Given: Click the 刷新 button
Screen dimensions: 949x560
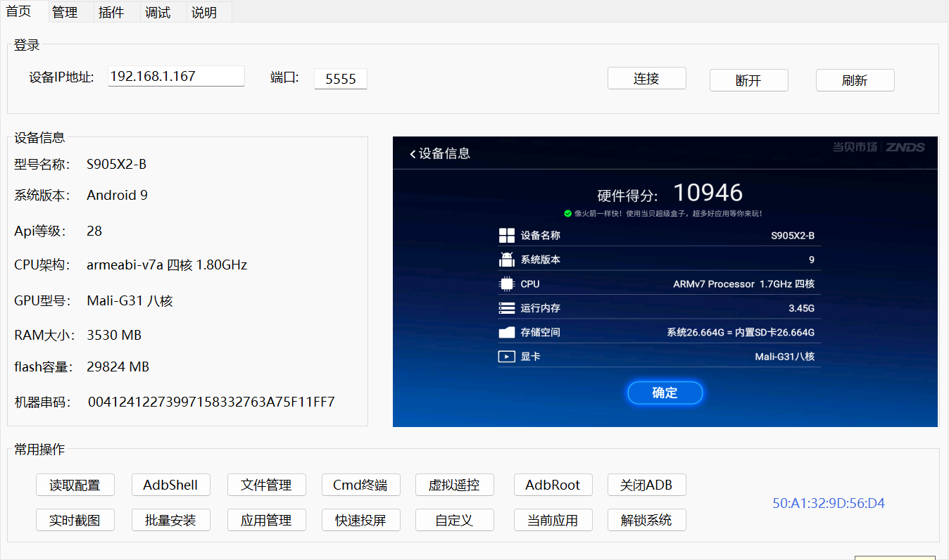Looking at the screenshot, I should (855, 80).
